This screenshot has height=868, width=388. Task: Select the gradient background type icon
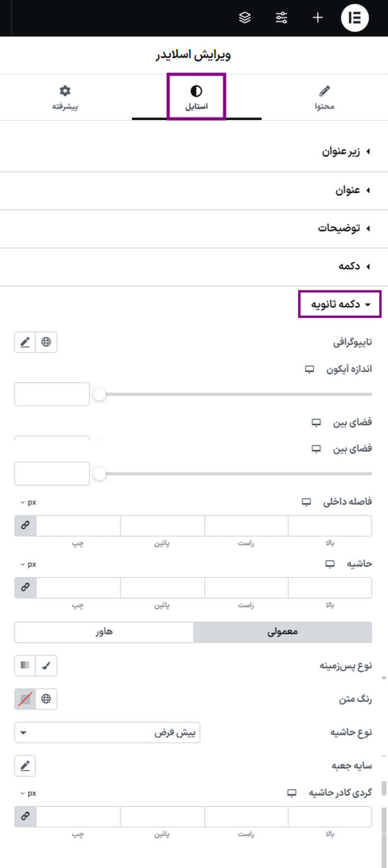[x=24, y=666]
